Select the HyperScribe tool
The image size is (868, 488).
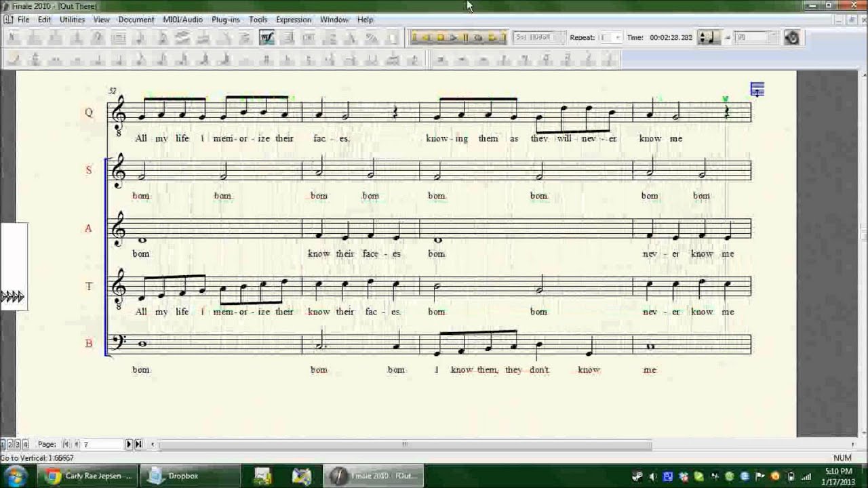tap(182, 38)
